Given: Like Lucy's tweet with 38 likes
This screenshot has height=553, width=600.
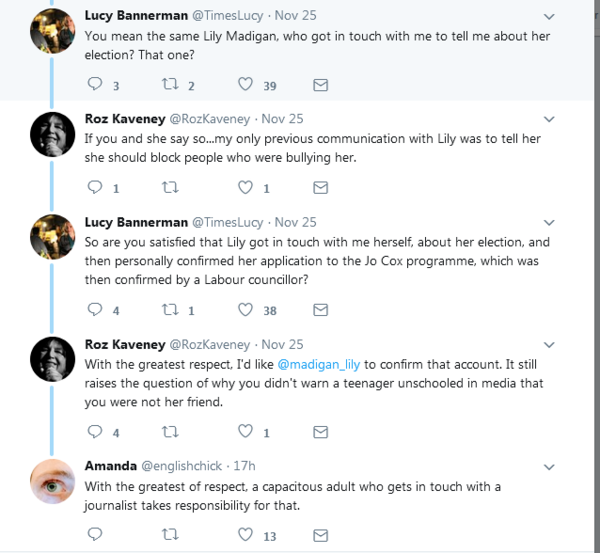Looking at the screenshot, I should tap(245, 310).
